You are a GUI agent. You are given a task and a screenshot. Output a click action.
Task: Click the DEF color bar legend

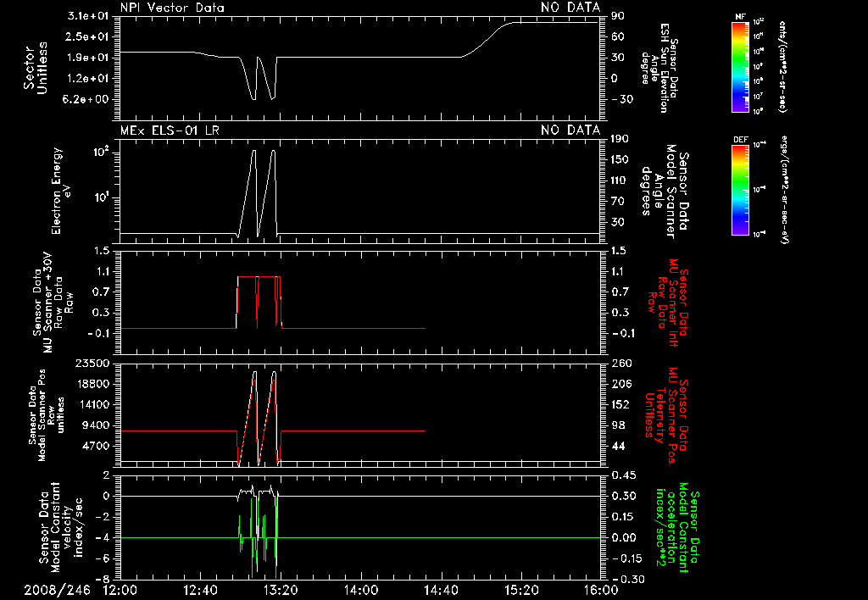pos(741,190)
